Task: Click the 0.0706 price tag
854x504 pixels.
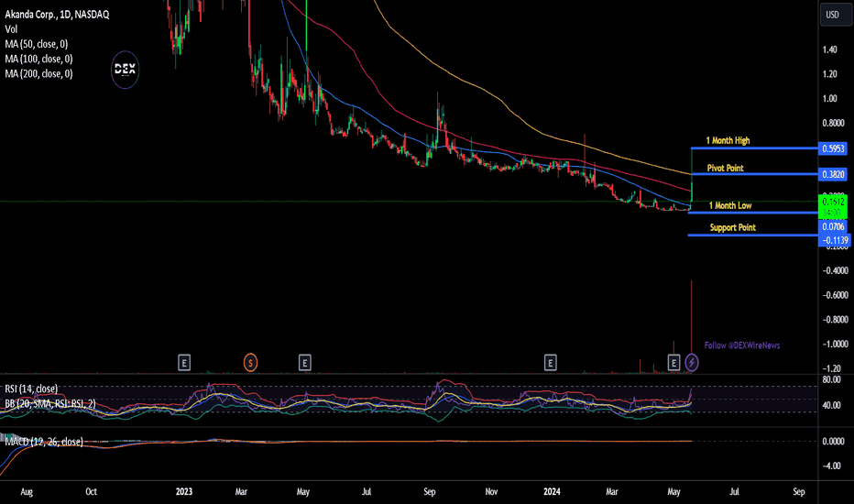Action: pyautogui.click(x=833, y=226)
